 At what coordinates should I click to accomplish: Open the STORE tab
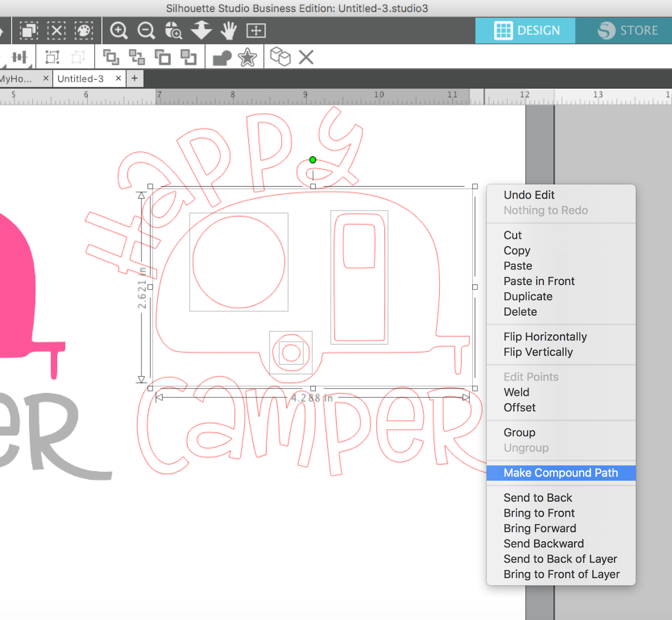pyautogui.click(x=624, y=31)
